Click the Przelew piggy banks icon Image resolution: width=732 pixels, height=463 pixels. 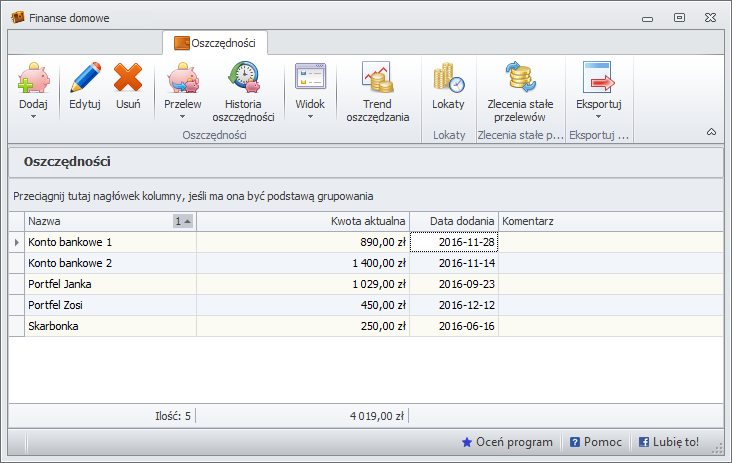tap(182, 78)
